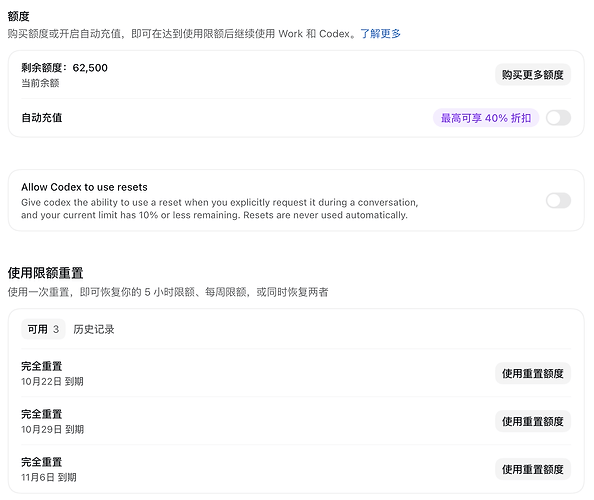The image size is (594, 500).
Task: Click the 额度 section heading
Action: (x=19, y=16)
